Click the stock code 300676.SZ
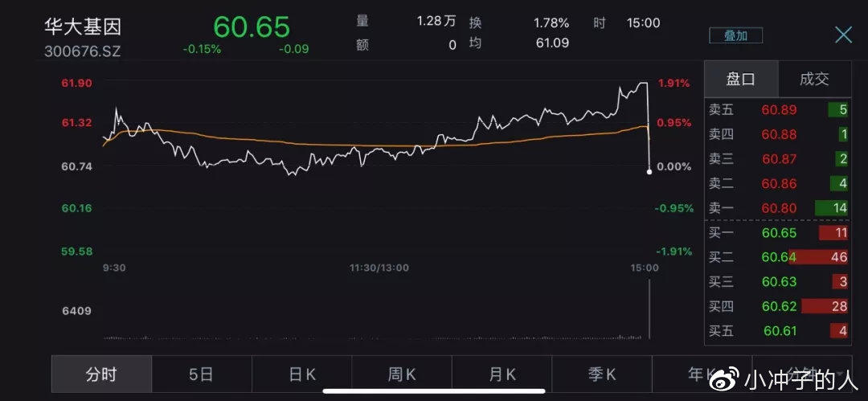 point(83,51)
